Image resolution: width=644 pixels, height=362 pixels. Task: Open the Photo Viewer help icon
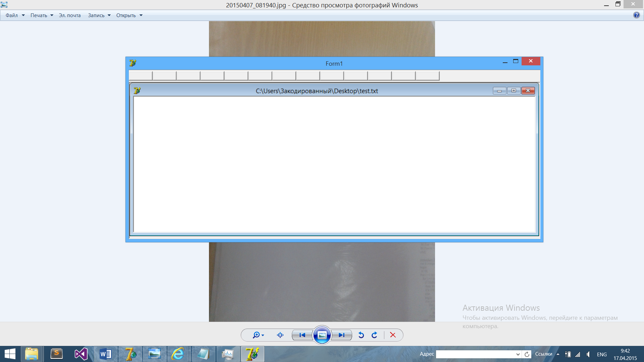click(x=636, y=15)
